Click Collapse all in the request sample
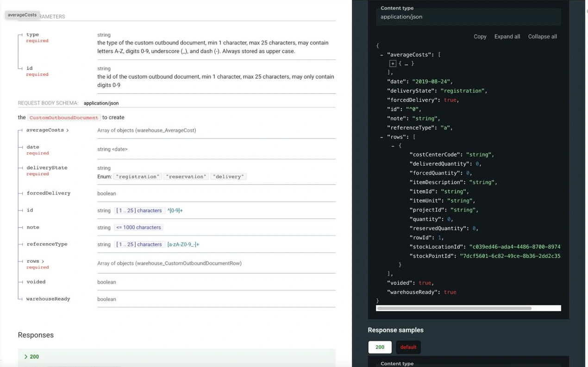Screen dimensions: 588x367 [542, 37]
